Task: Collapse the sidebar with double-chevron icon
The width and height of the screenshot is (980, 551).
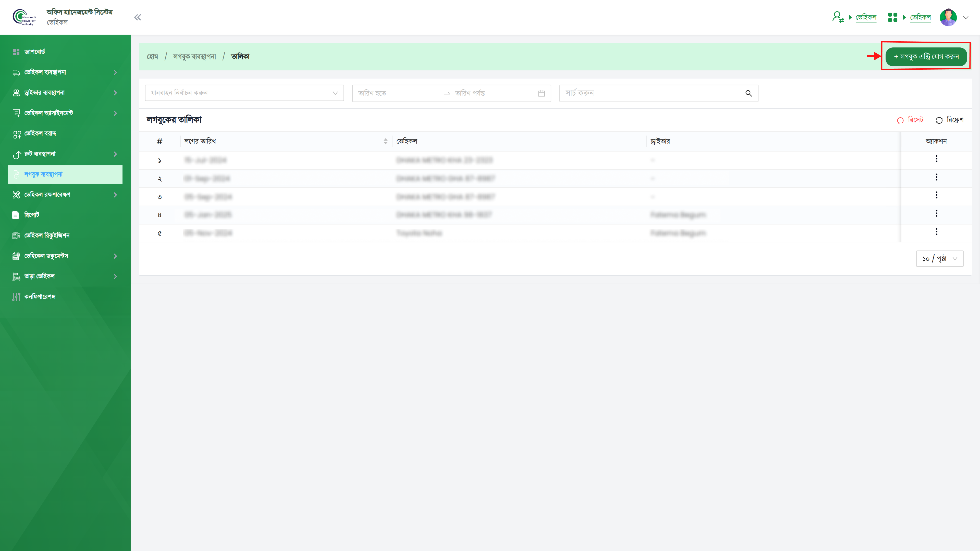Action: coord(137,18)
